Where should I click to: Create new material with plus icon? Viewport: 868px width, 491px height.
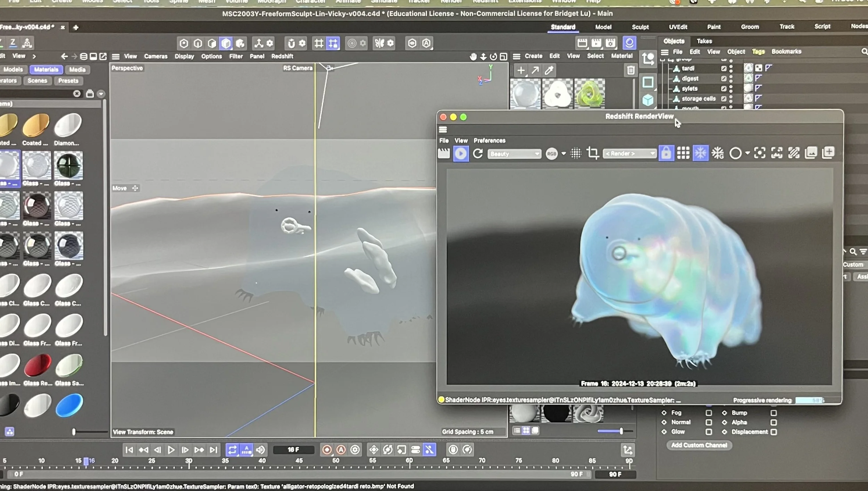coord(521,71)
